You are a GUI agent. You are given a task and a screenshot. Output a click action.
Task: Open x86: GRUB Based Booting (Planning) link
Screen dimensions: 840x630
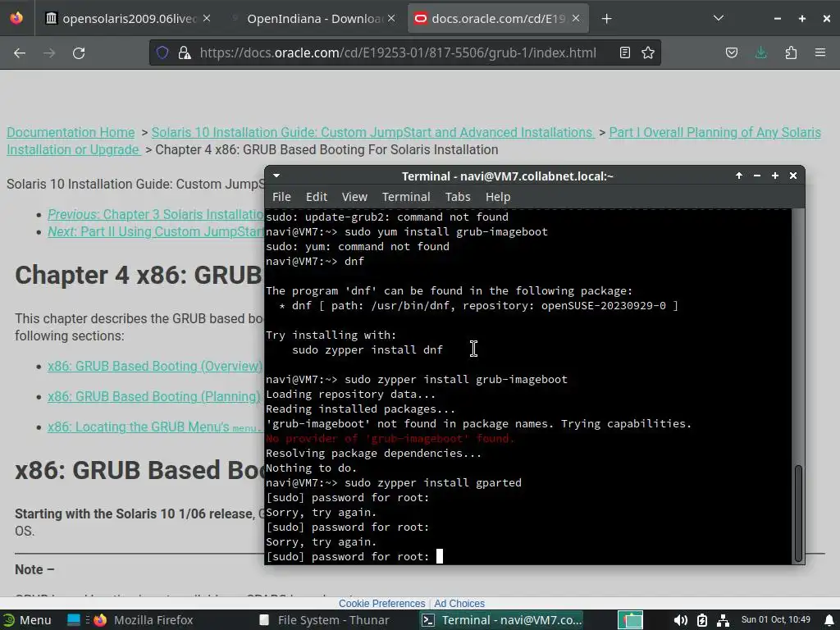153,396
